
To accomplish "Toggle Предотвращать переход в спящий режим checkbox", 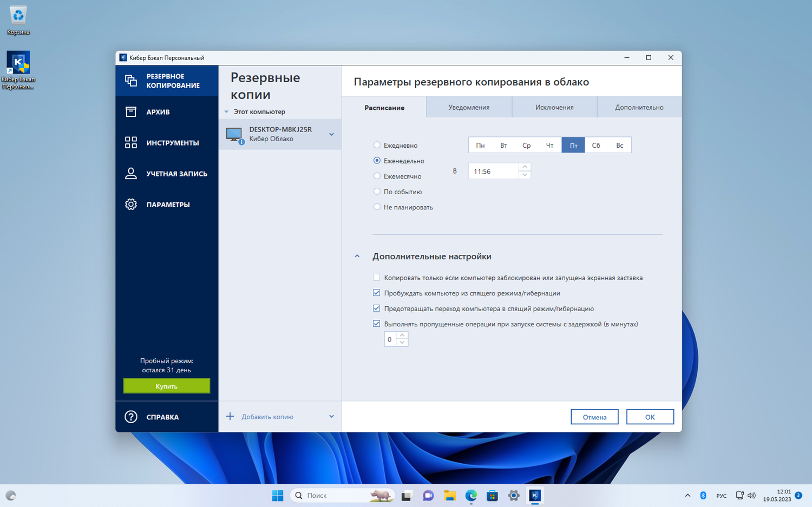I will coord(377,308).
